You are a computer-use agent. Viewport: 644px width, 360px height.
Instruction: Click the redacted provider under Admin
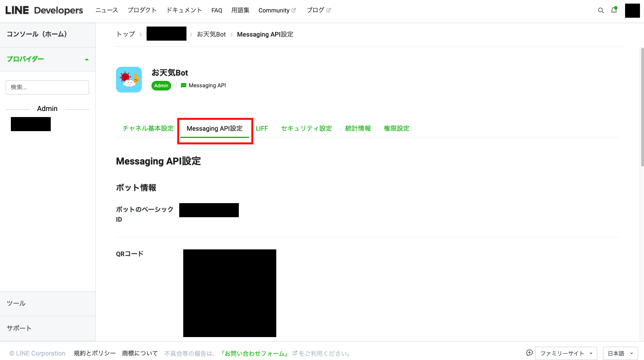point(31,124)
